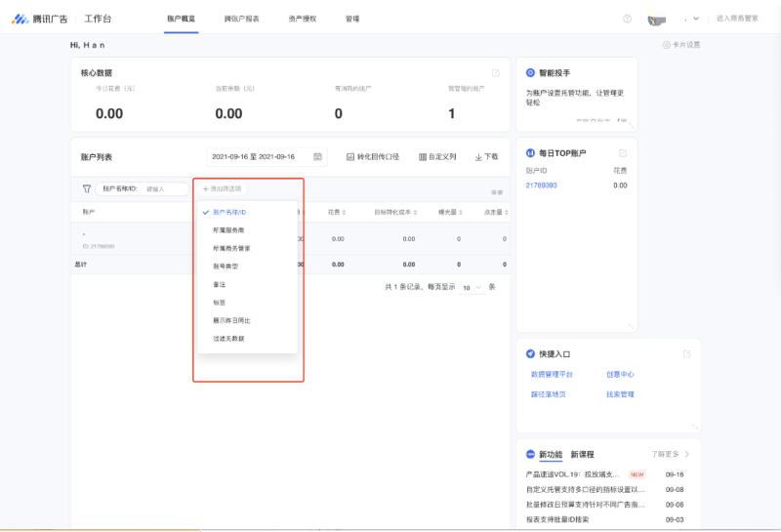Screen dimensions: 781x532
Task: Open 数据管理平台 shortcut
Action: pos(552,374)
